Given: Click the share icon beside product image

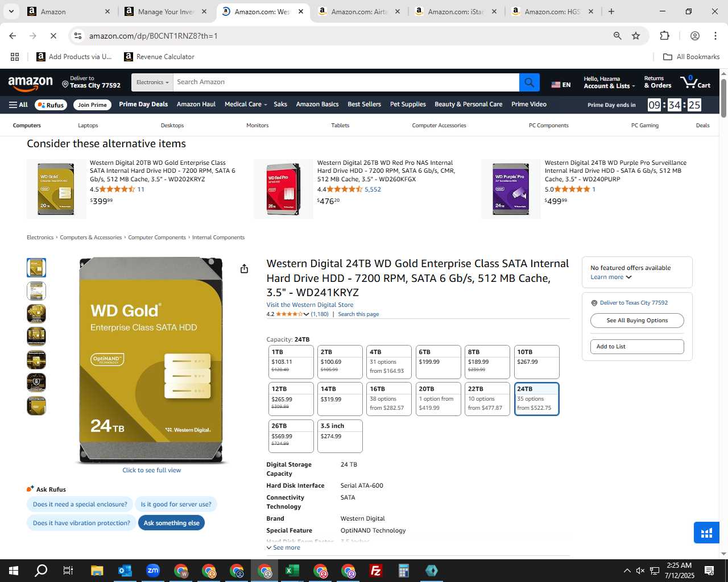Looking at the screenshot, I should pyautogui.click(x=244, y=269).
